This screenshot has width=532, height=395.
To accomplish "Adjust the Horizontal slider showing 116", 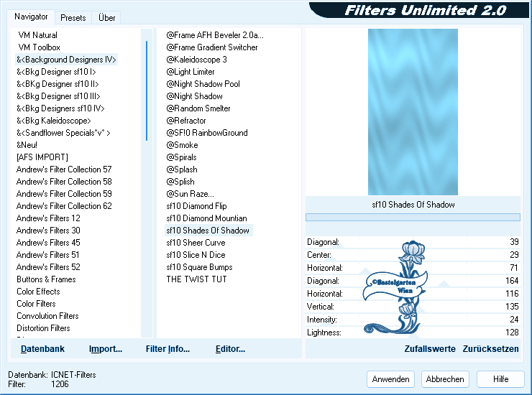I will tap(413, 294).
